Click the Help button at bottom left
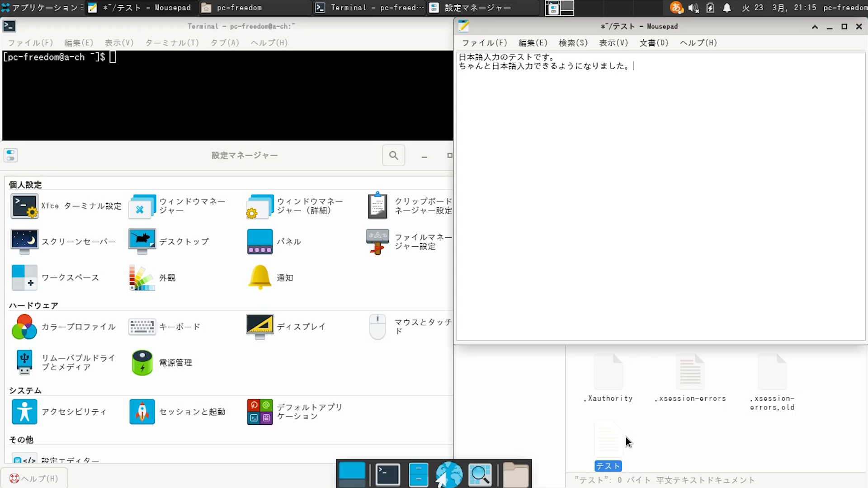Image resolution: width=868 pixels, height=488 pixels. pos(34,479)
